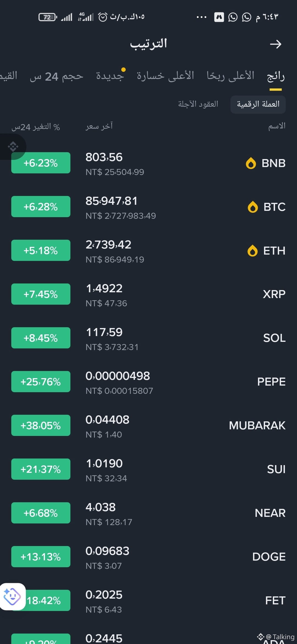Open the SOL price row
Screen dimensions: 297x644
(x=148, y=338)
